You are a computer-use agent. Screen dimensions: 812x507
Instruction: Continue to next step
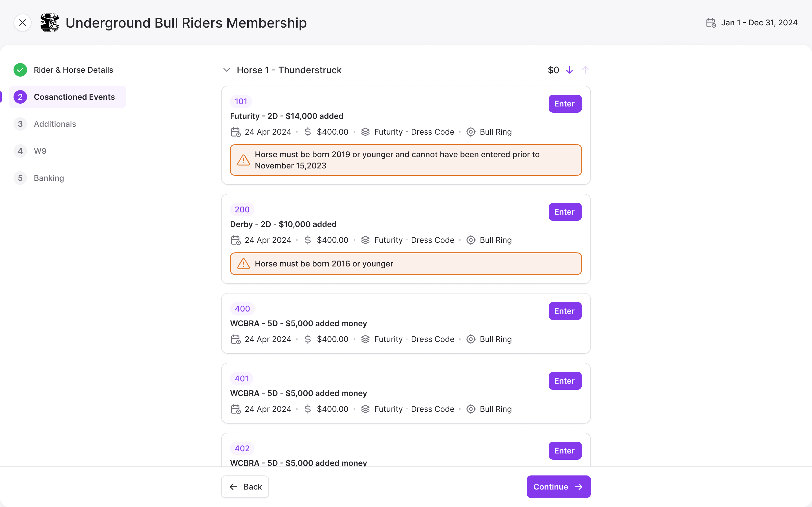[558, 486]
